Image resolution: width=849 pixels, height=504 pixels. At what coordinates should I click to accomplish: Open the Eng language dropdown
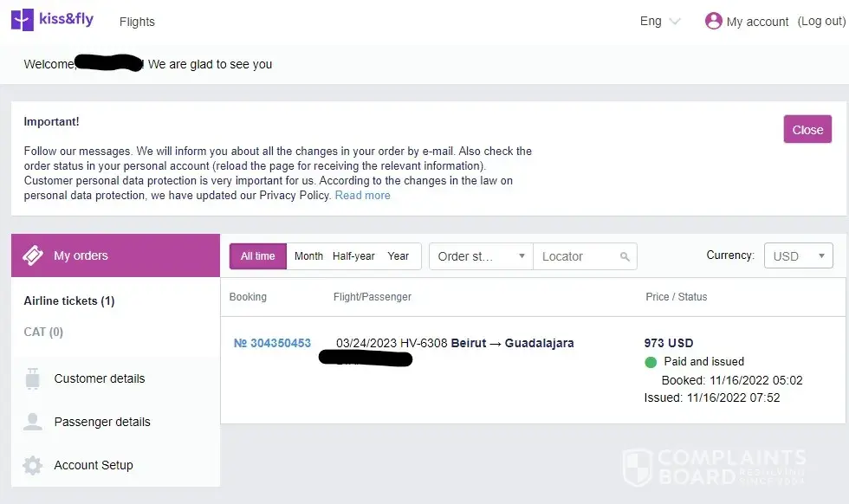[x=660, y=21]
